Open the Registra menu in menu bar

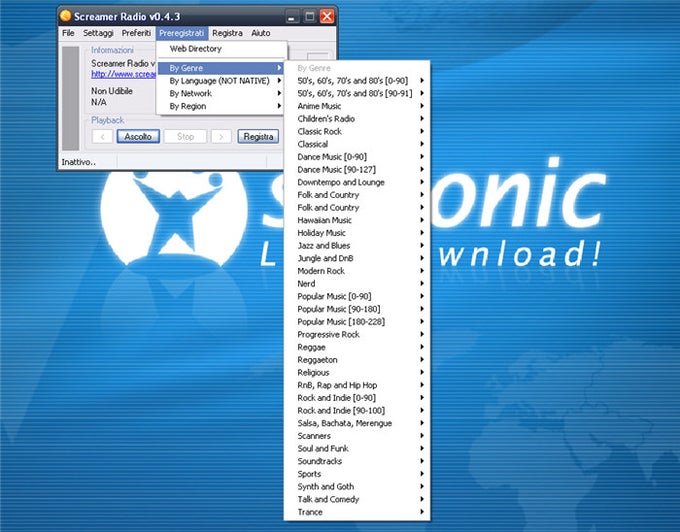227,33
